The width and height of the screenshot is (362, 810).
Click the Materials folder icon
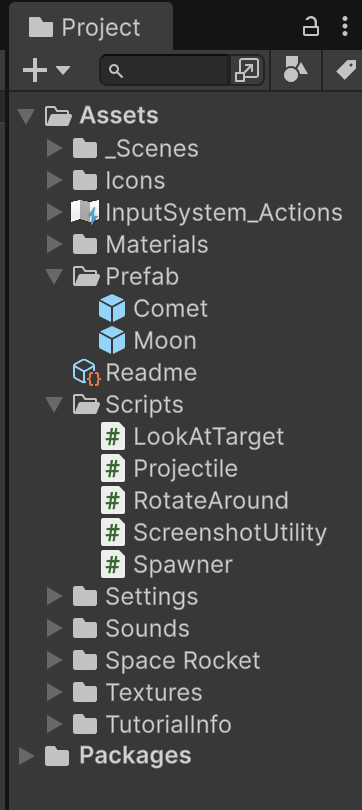pyautogui.click(x=85, y=244)
